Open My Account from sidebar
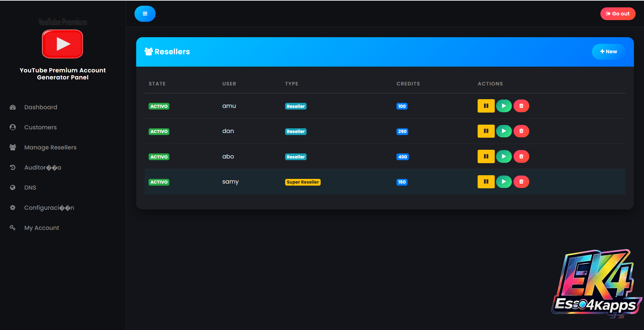 pyautogui.click(x=42, y=228)
